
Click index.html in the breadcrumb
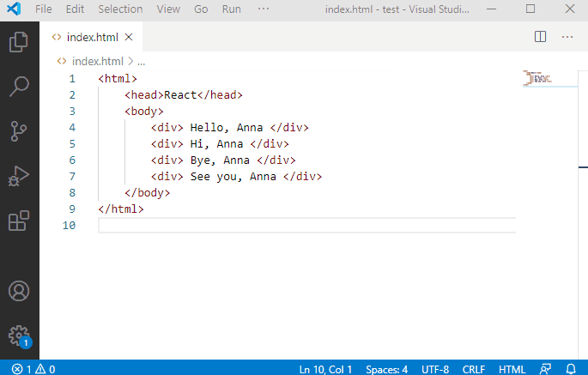click(98, 61)
